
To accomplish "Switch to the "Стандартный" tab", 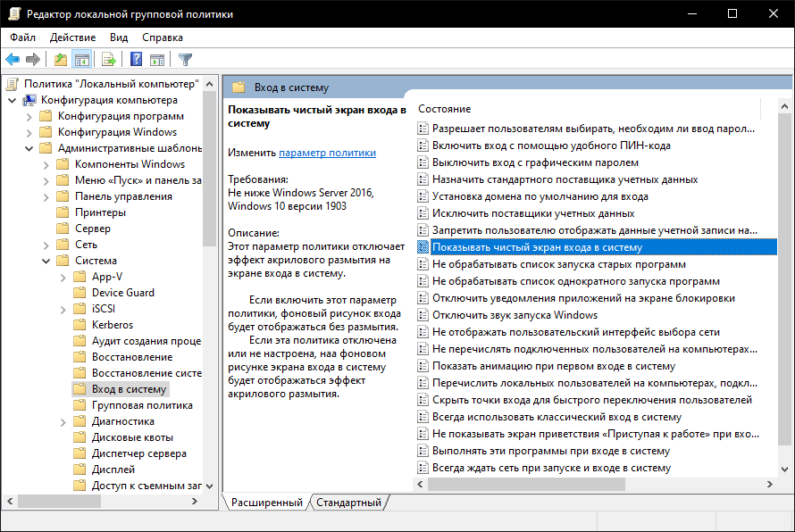I will point(349,503).
